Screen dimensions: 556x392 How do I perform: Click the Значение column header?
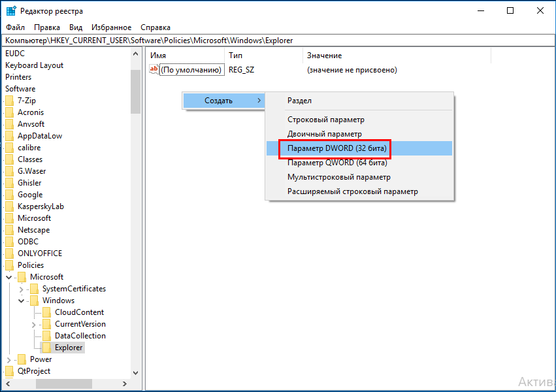pos(397,56)
